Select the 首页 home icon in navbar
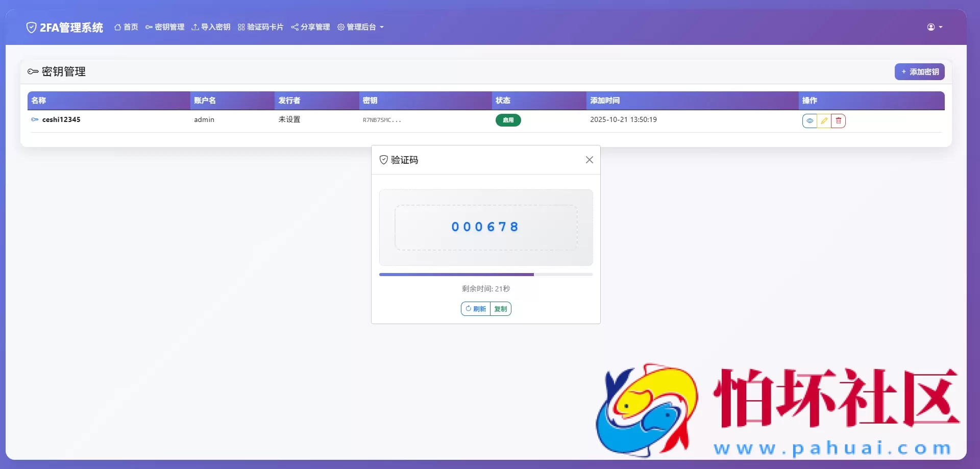980x469 pixels. click(x=117, y=27)
